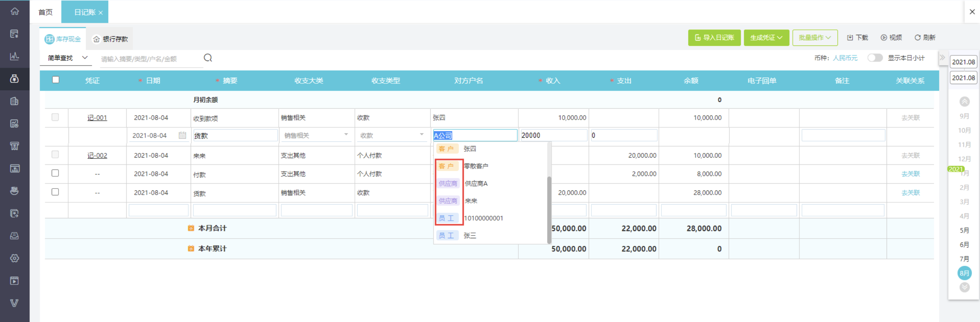Open the 批量操作 dropdown
The height and width of the screenshot is (322, 980).
pyautogui.click(x=815, y=37)
